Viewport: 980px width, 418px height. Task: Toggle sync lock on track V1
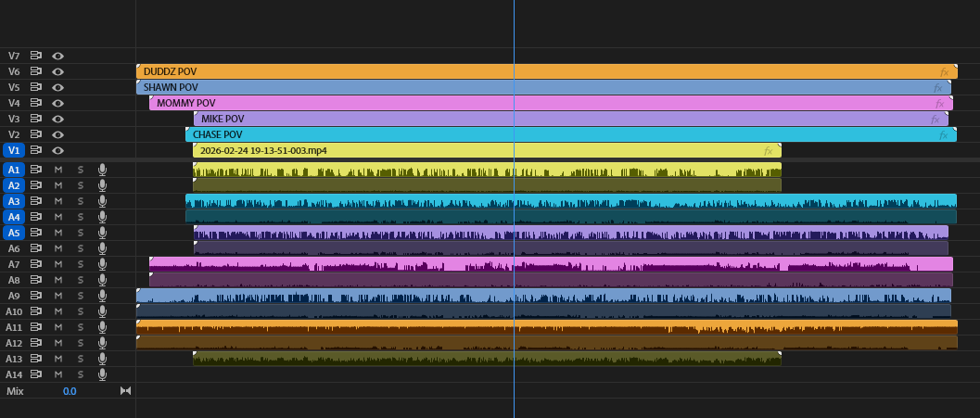pyautogui.click(x=36, y=150)
